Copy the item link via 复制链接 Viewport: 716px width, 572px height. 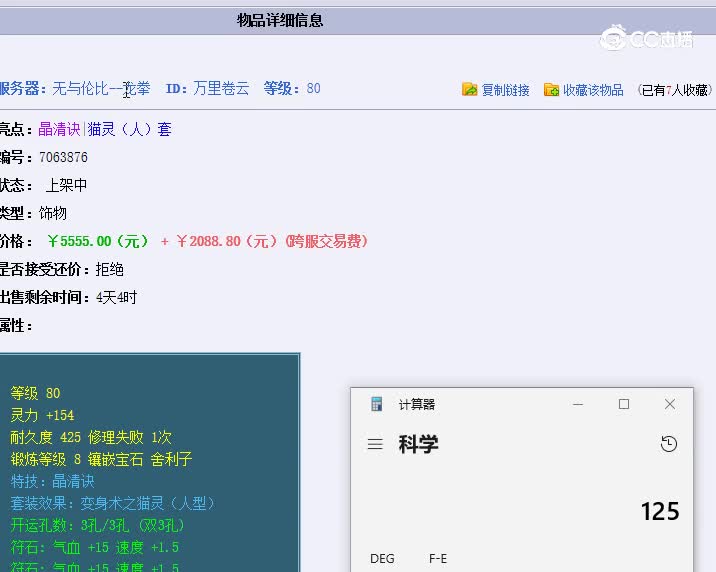point(505,90)
